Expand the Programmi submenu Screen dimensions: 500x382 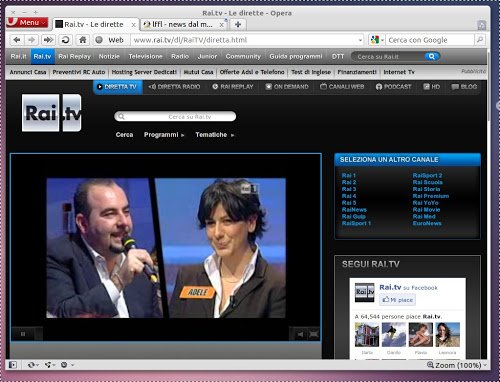coord(164,135)
